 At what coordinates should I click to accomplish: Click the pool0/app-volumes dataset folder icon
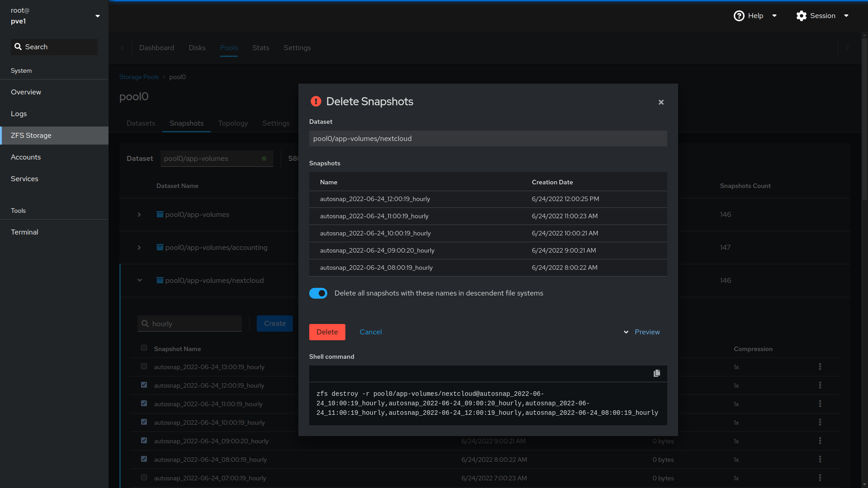[160, 214]
